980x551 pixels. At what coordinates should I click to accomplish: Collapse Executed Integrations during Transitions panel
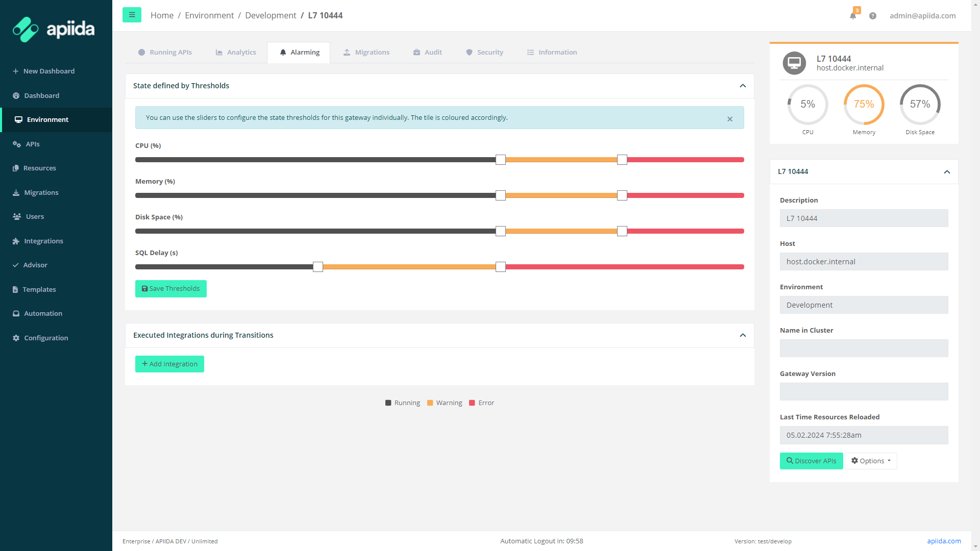click(x=743, y=335)
